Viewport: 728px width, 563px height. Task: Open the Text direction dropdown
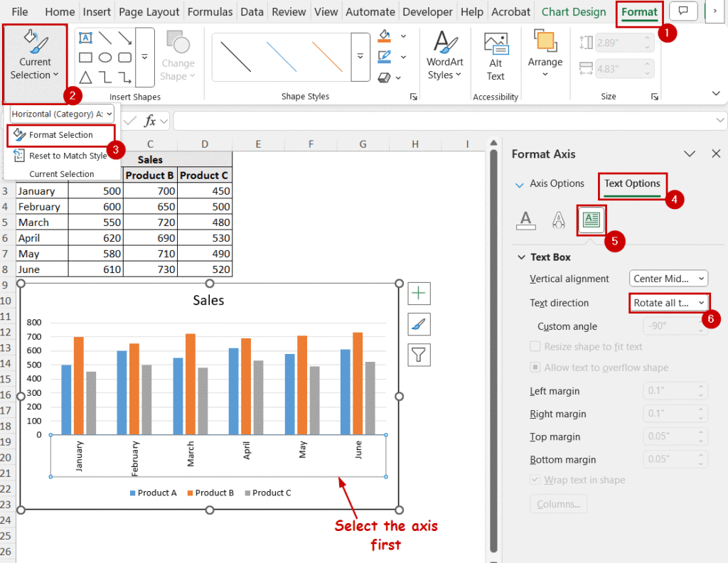669,302
